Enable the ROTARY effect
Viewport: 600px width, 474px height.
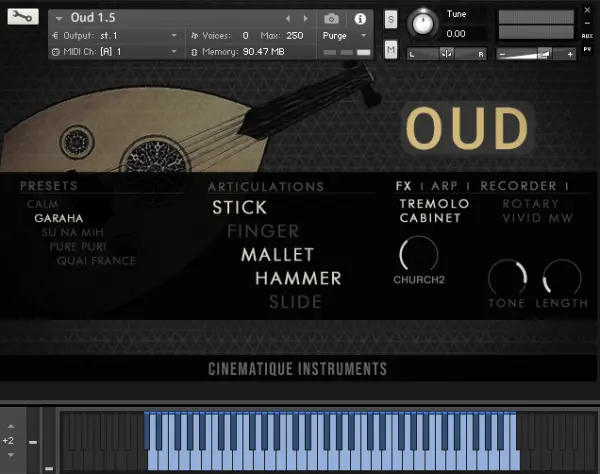click(530, 204)
